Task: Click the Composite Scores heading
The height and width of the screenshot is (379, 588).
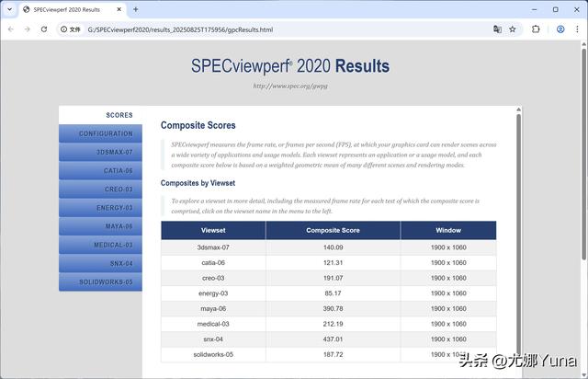Action: (198, 125)
